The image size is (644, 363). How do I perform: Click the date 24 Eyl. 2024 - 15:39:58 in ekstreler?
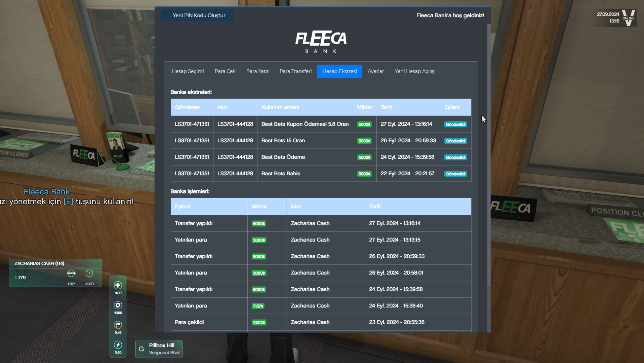[407, 157]
